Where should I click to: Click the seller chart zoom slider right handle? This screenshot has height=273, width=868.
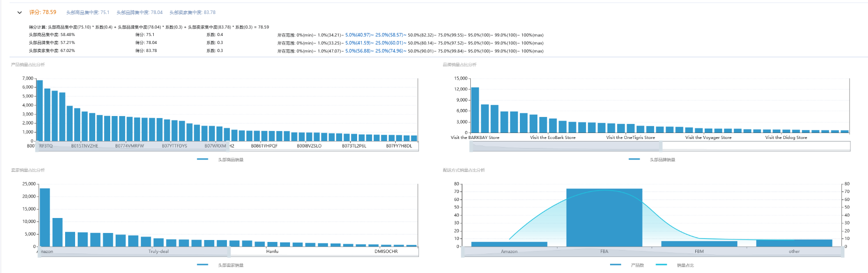tap(228, 251)
